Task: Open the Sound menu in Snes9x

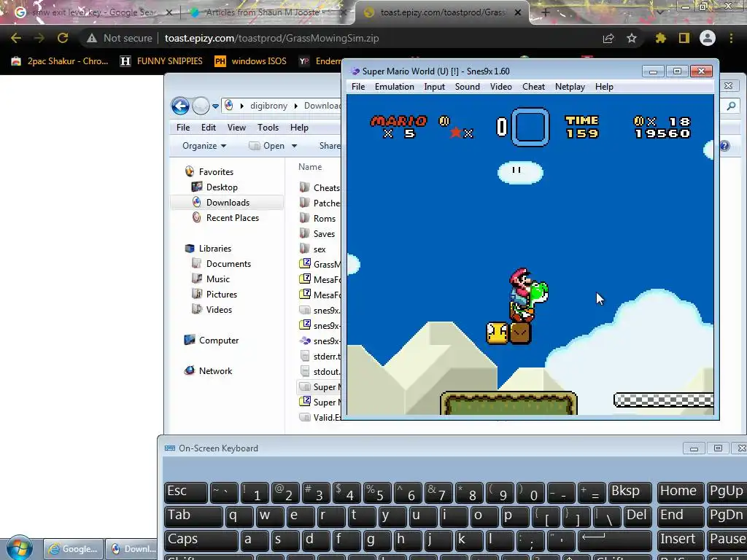Action: pos(467,87)
